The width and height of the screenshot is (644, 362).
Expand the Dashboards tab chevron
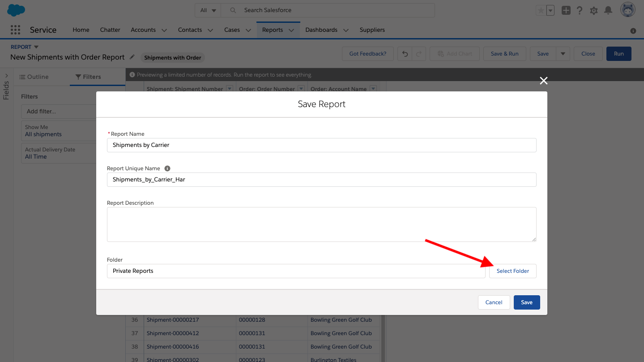pyautogui.click(x=345, y=30)
